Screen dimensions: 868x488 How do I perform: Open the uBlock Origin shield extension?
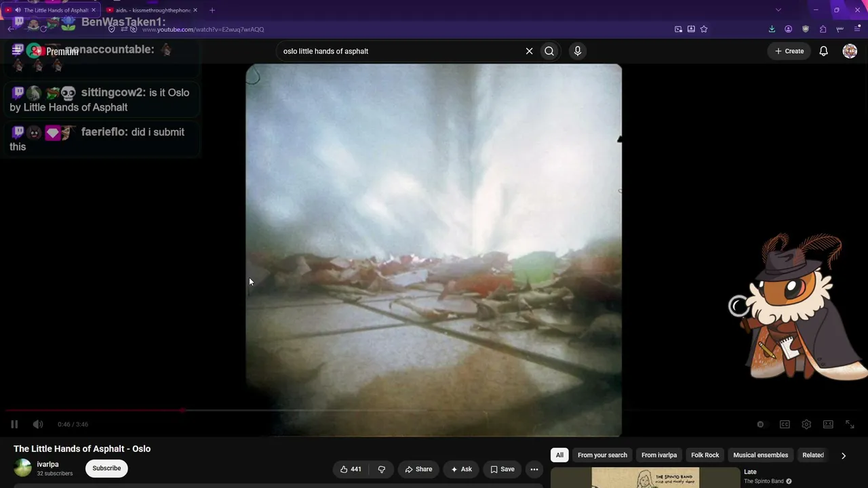point(806,29)
